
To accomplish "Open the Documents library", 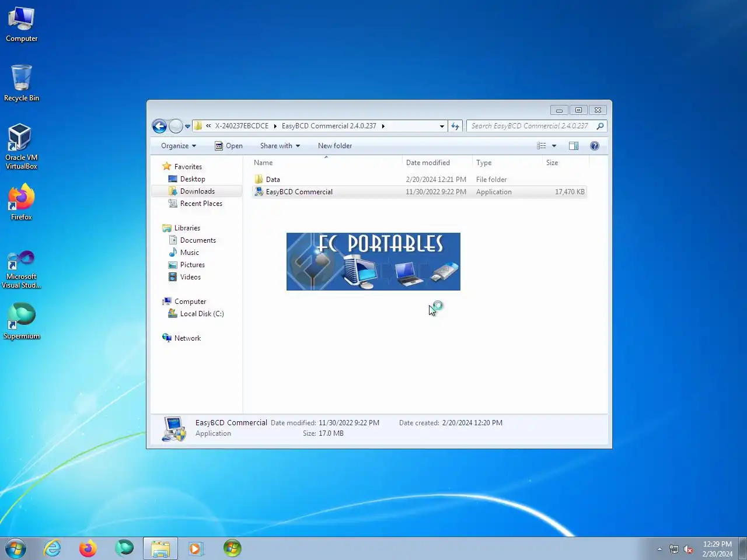I will coord(198,240).
